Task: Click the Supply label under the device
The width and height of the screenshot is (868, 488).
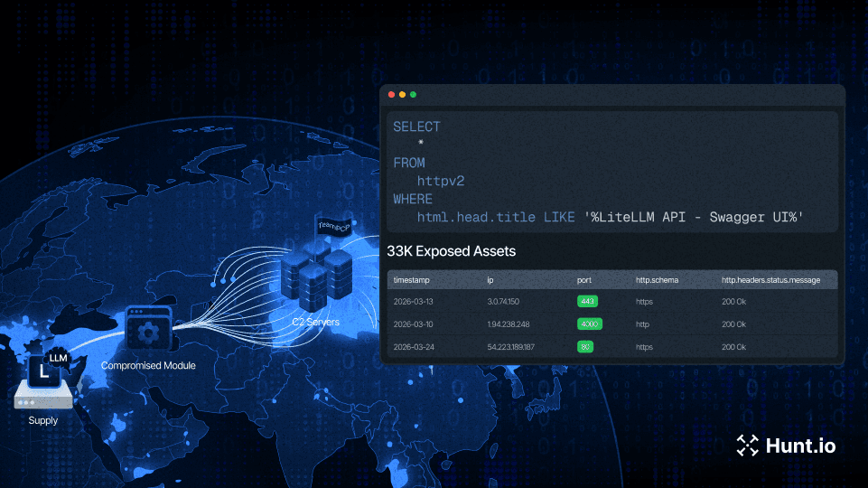Action: (x=43, y=420)
